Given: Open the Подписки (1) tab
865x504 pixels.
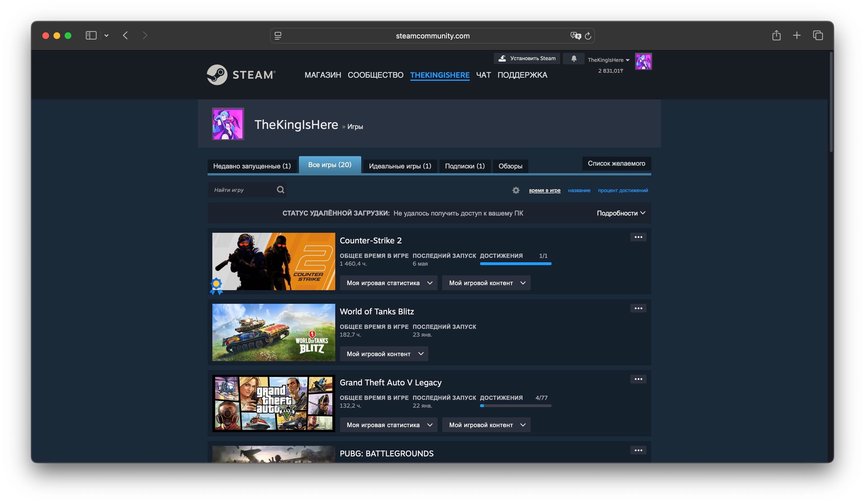Looking at the screenshot, I should tap(465, 166).
